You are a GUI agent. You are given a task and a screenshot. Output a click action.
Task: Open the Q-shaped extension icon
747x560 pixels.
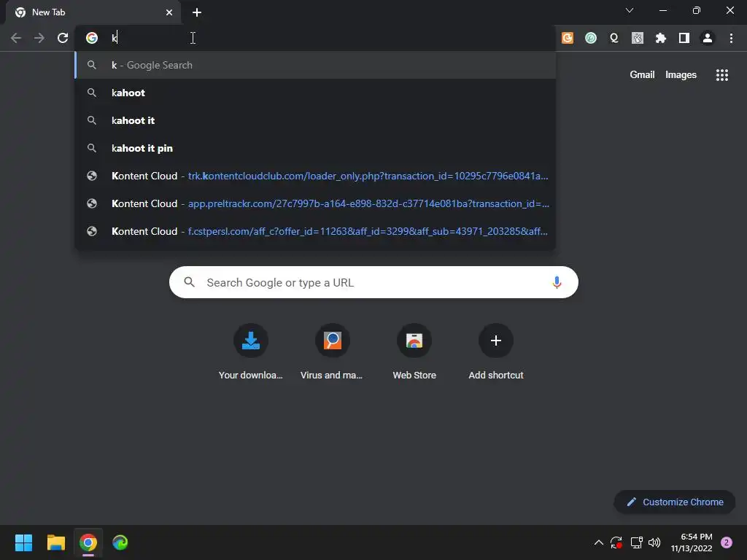614,38
